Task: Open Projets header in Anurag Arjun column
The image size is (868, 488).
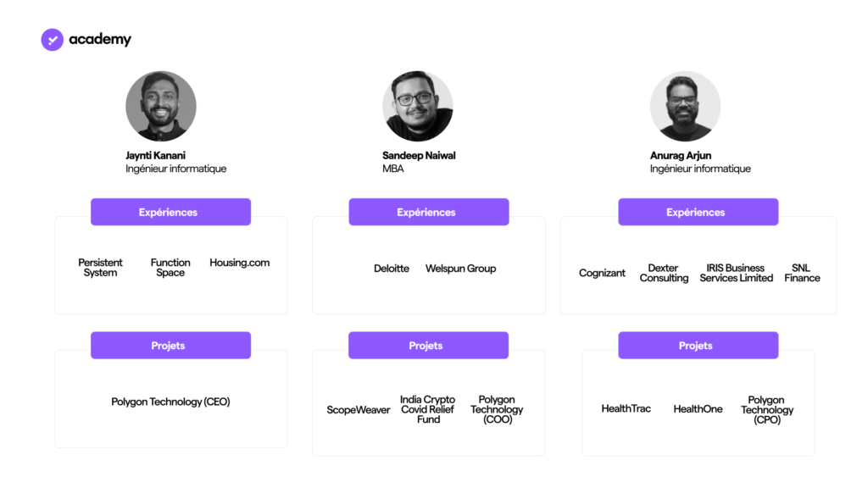Action: click(698, 346)
